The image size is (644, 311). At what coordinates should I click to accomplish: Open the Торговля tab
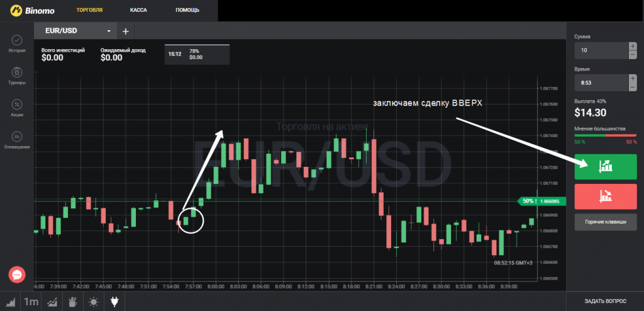(x=89, y=10)
